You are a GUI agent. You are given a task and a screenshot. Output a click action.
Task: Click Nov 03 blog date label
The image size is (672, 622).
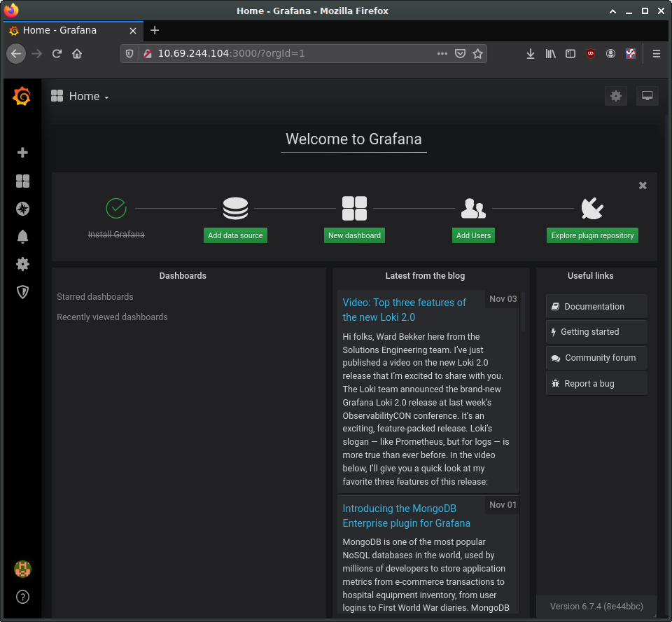(503, 298)
